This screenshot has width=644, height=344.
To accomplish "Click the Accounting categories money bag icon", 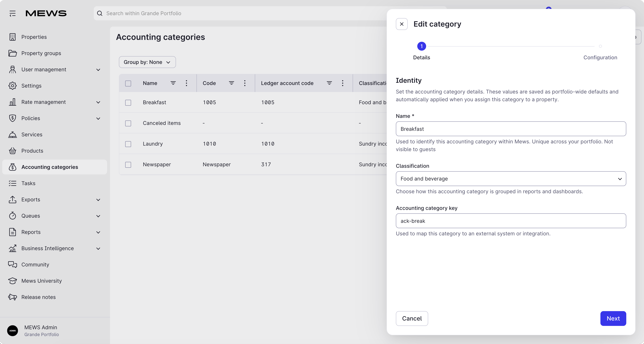I will [13, 167].
